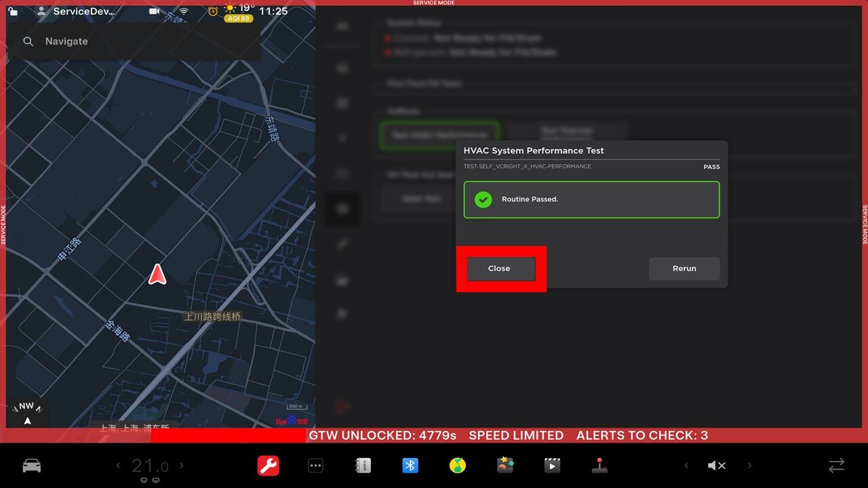Unmute audio using muted speaker icon
Image resolution: width=868 pixels, height=488 pixels.
pyautogui.click(x=716, y=466)
